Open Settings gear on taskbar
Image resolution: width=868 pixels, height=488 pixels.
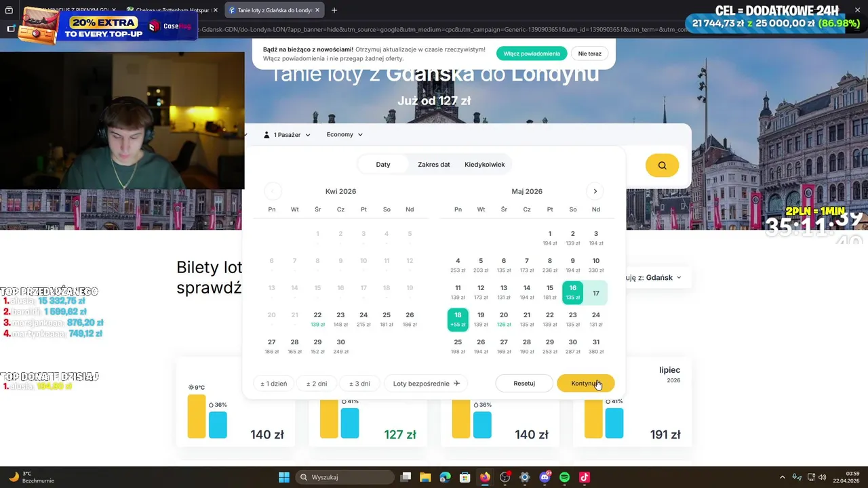[x=524, y=477]
